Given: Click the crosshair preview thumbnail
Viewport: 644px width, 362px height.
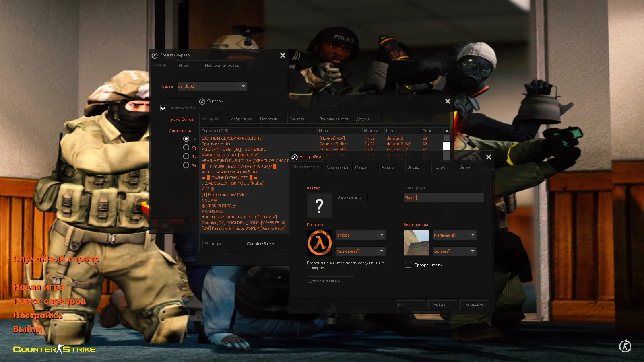Looking at the screenshot, I should (x=416, y=243).
